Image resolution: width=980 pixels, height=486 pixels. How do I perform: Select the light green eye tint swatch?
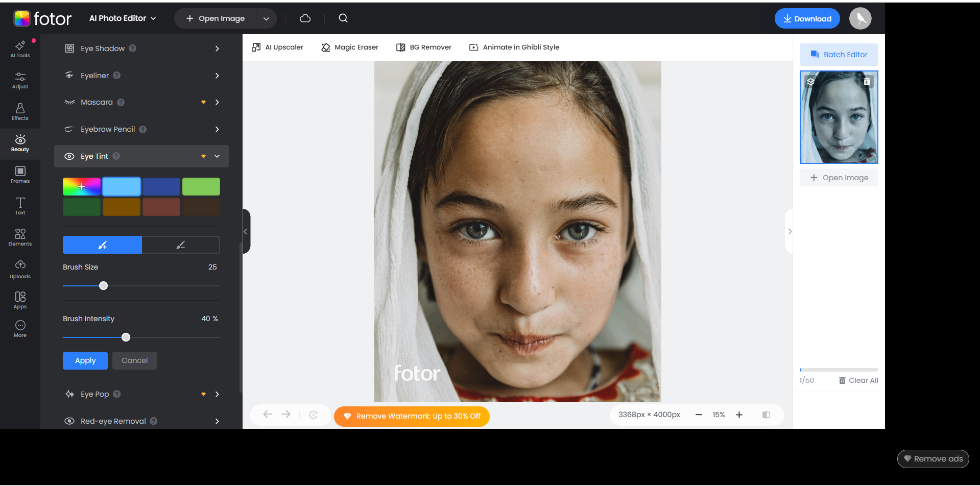[x=201, y=187]
